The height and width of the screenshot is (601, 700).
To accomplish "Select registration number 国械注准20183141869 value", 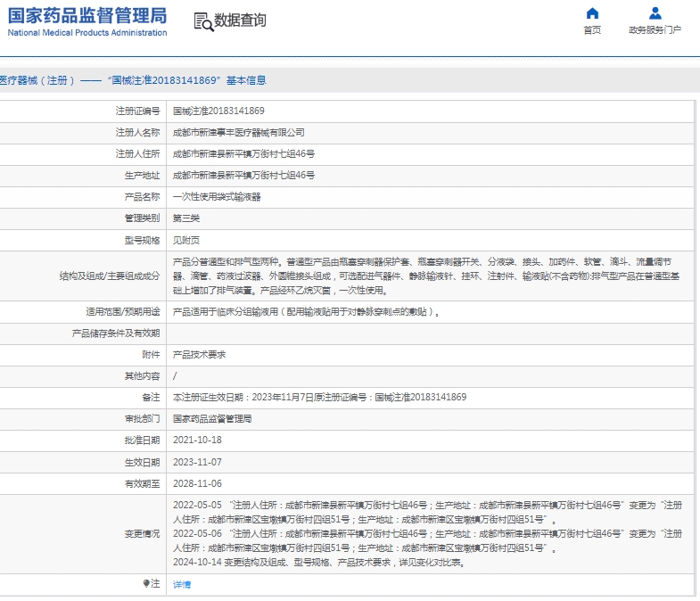I will click(x=218, y=111).
